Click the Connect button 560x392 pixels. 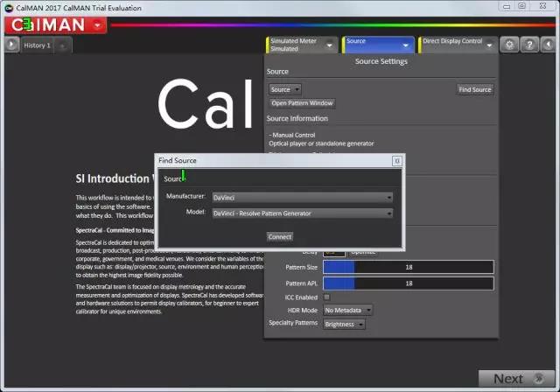(280, 237)
